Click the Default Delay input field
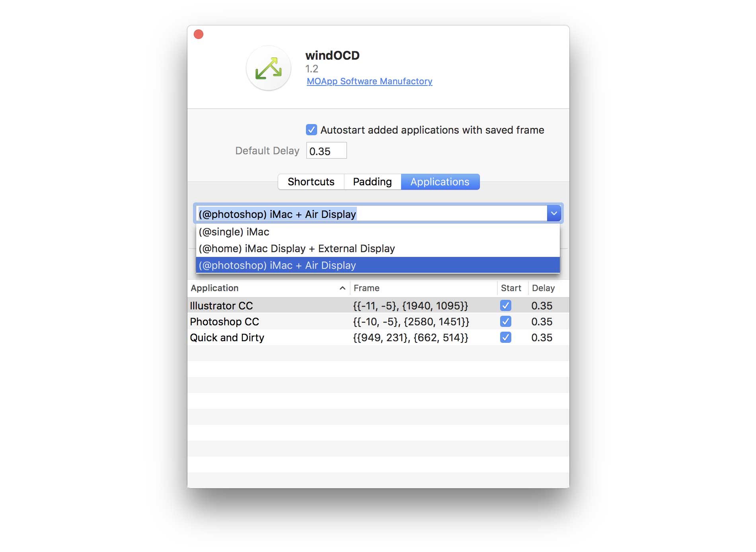Viewport: 756px width, 552px height. click(326, 151)
